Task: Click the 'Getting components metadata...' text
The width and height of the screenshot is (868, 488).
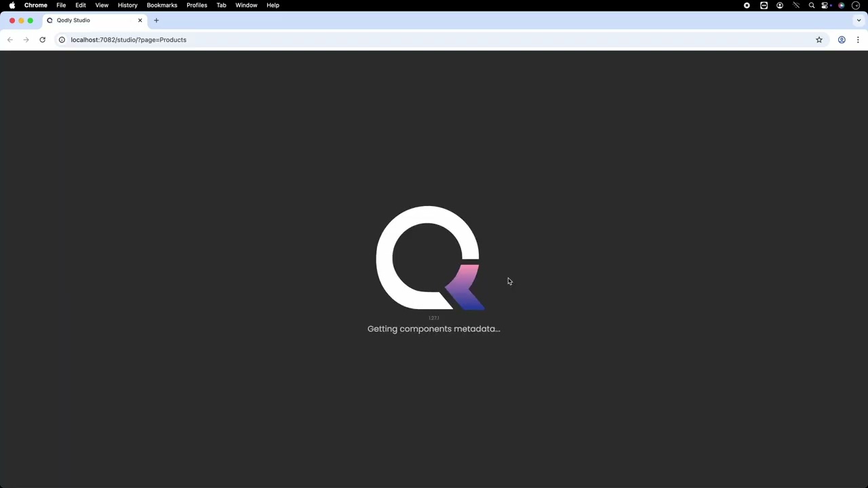Action: click(x=434, y=329)
